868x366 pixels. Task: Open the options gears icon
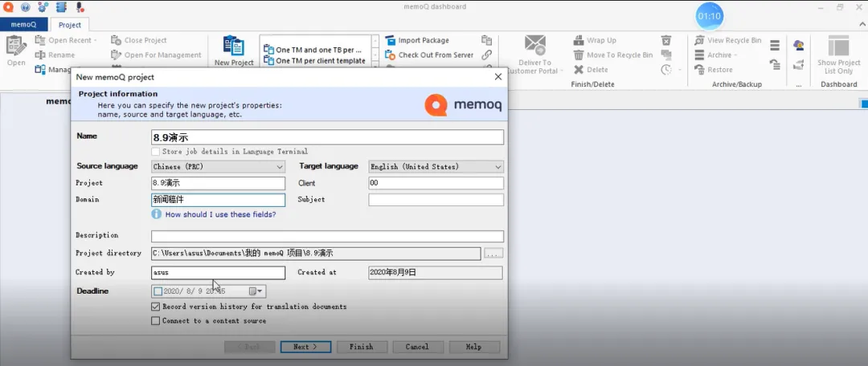click(43, 7)
